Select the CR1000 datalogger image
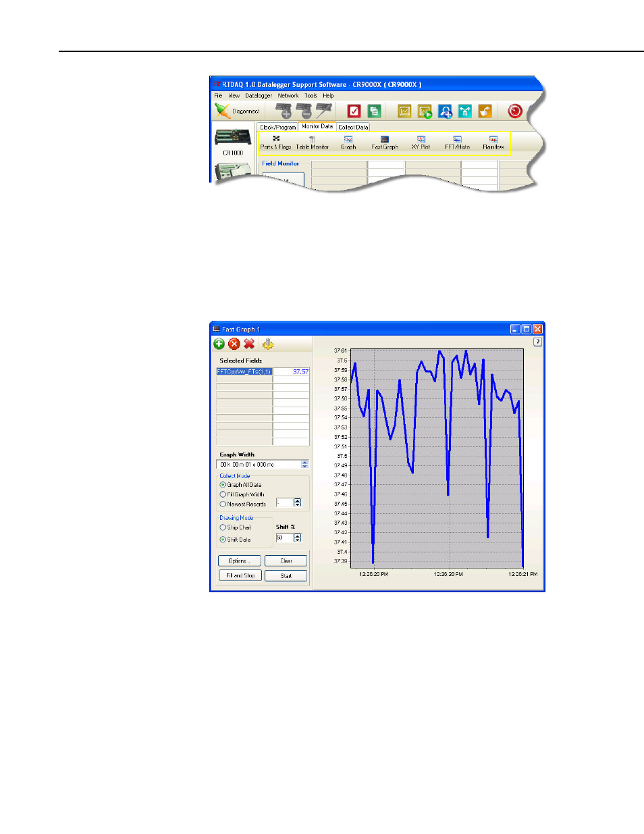644x834 pixels. pyautogui.click(x=233, y=137)
